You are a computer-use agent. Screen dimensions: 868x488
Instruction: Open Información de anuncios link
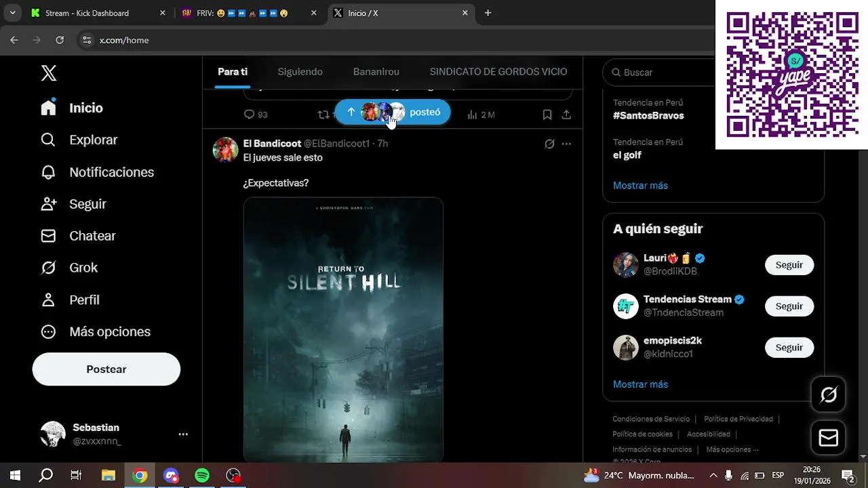(x=652, y=449)
